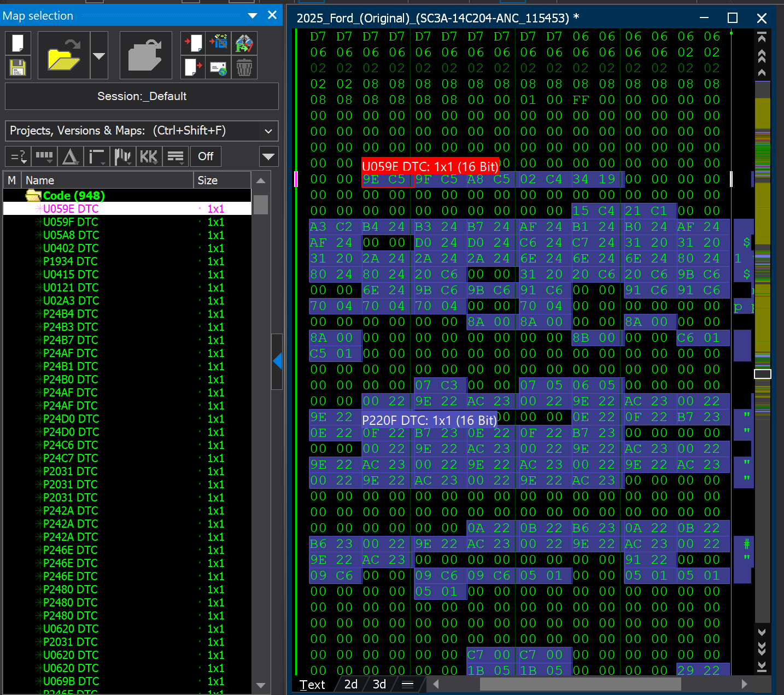The width and height of the screenshot is (784, 695).
Task: Click the Session:_Default bar
Action: pyautogui.click(x=141, y=96)
